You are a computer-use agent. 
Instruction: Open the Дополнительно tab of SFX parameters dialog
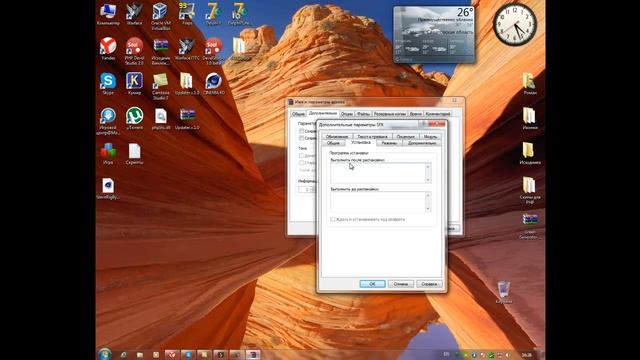[x=422, y=143]
